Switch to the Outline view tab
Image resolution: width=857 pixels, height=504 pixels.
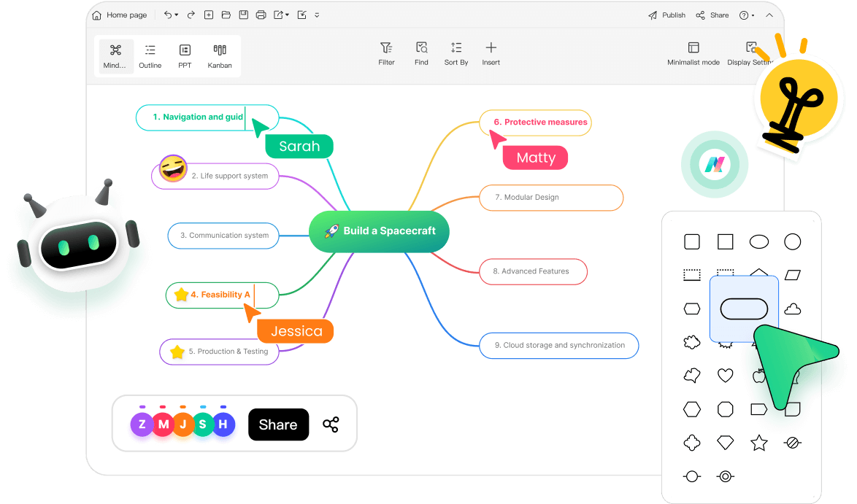(150, 55)
